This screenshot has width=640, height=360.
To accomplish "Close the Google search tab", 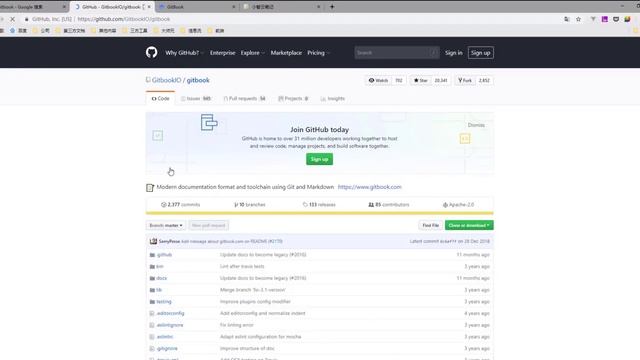I will coord(64,7).
